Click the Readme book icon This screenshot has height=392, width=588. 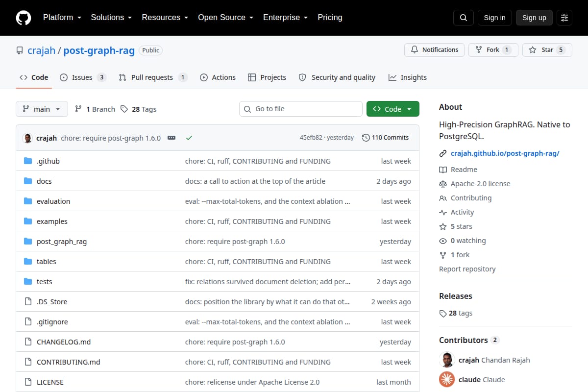coord(443,170)
